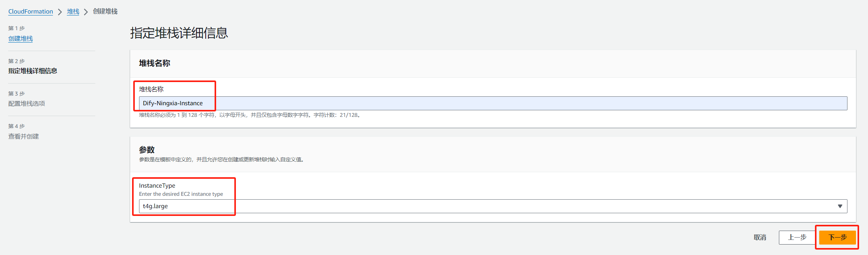This screenshot has width=868, height=255.
Task: Click the 创建堆栈 breadcrumb text
Action: (x=105, y=12)
